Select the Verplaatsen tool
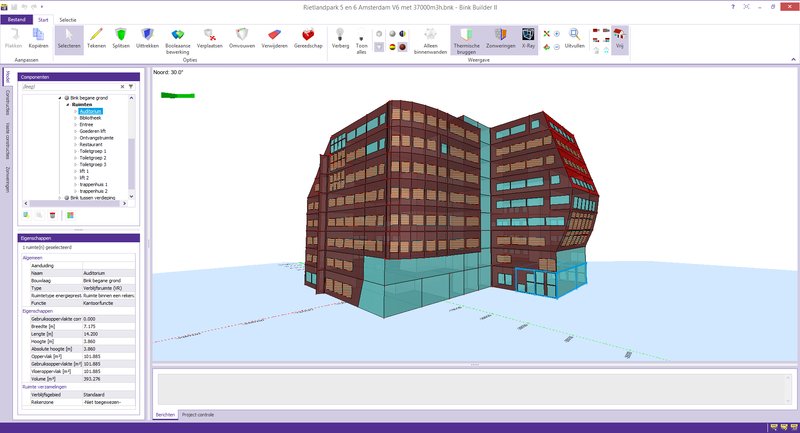The image size is (800, 433). click(x=210, y=39)
